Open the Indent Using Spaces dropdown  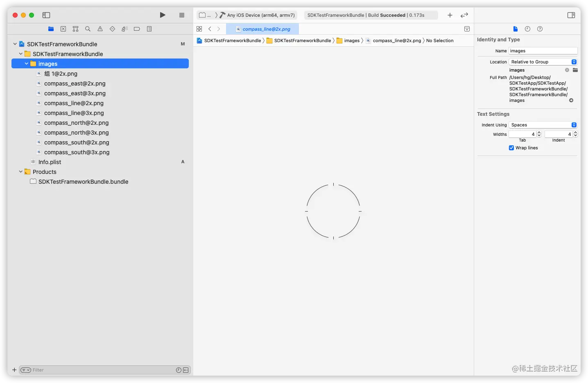tap(543, 125)
